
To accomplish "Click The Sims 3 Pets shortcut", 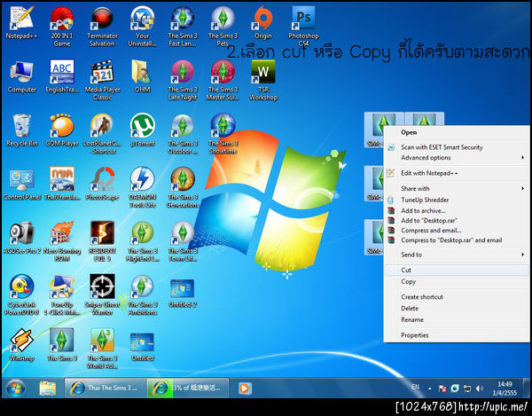I will [x=223, y=27].
